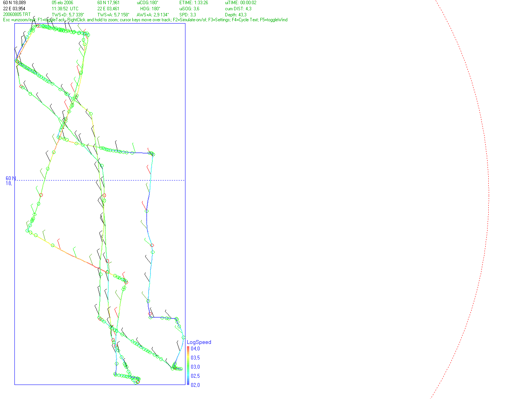This screenshot has width=532, height=399.
Task: Click the F4=Cycle Text hint
Action: 245,20
